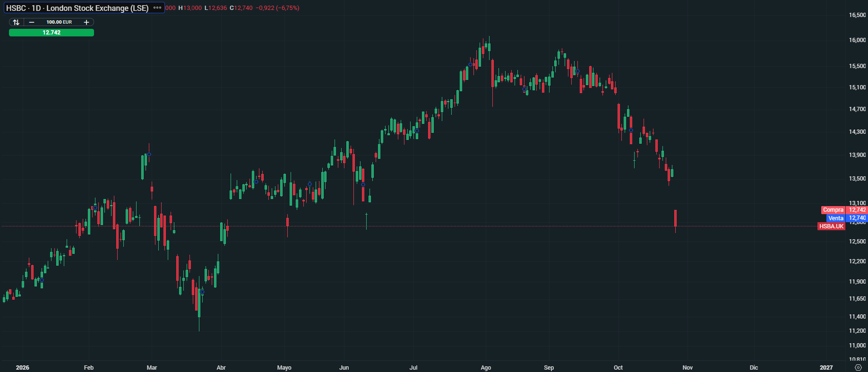The width and height of the screenshot is (868, 372).
Task: Open the three-dots menu beside the HSBC title
Action: tap(157, 8)
